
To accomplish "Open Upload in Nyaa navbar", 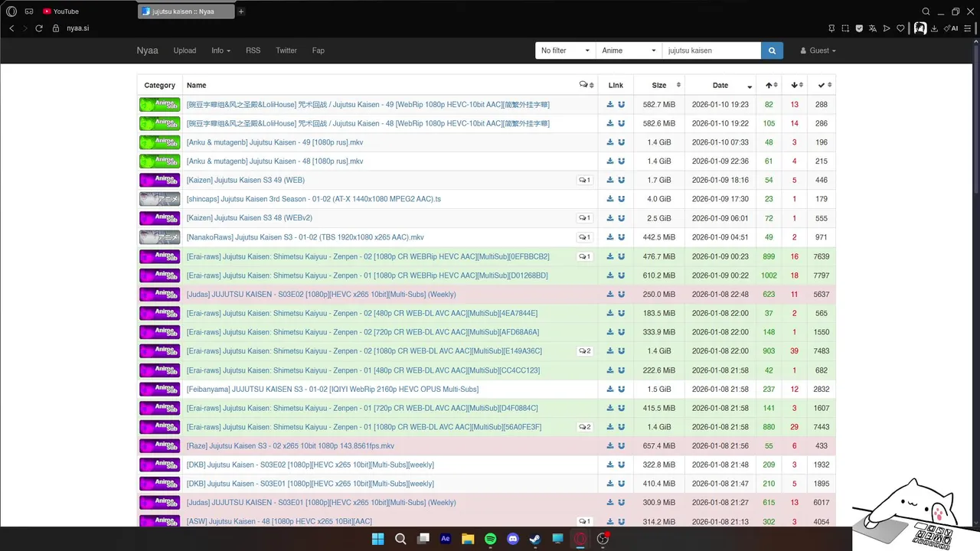I will click(185, 51).
